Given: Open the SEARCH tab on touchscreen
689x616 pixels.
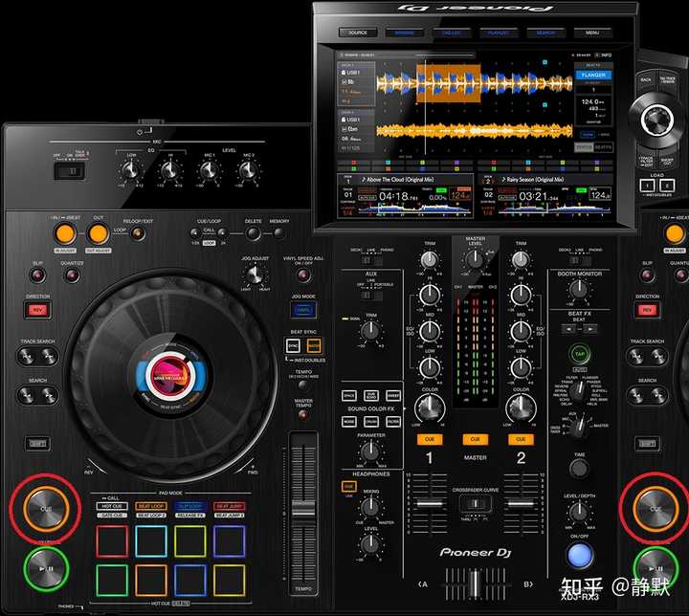Looking at the screenshot, I should [x=545, y=33].
